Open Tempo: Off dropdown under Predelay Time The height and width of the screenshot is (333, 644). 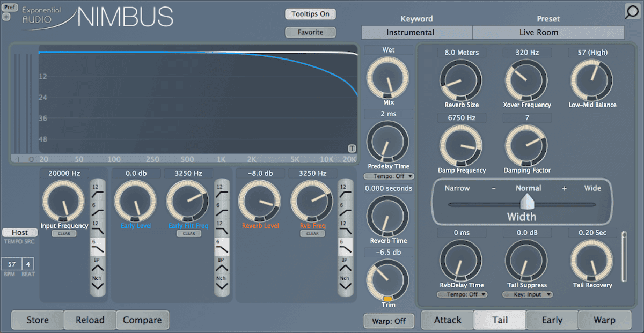pyautogui.click(x=389, y=176)
